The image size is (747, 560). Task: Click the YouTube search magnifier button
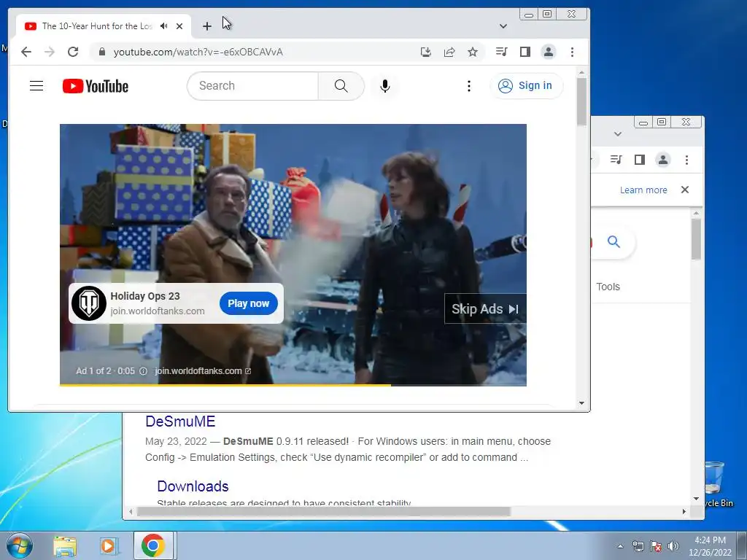coord(341,86)
